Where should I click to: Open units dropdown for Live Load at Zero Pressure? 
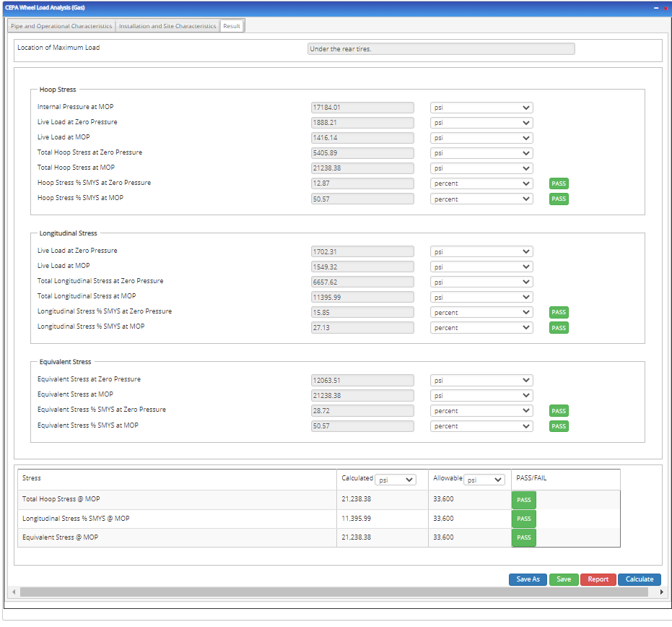point(481,122)
